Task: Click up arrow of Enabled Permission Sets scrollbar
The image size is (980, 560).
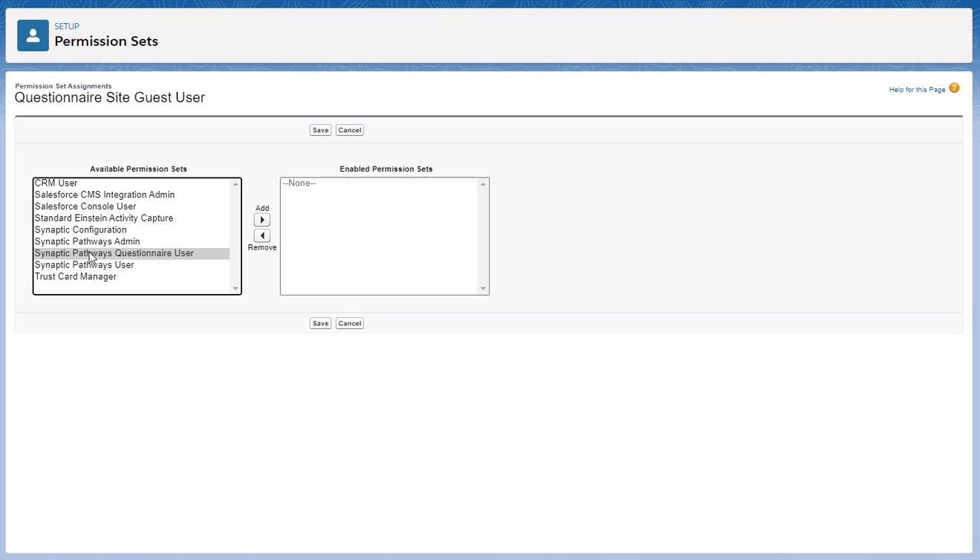Action: [x=483, y=184]
